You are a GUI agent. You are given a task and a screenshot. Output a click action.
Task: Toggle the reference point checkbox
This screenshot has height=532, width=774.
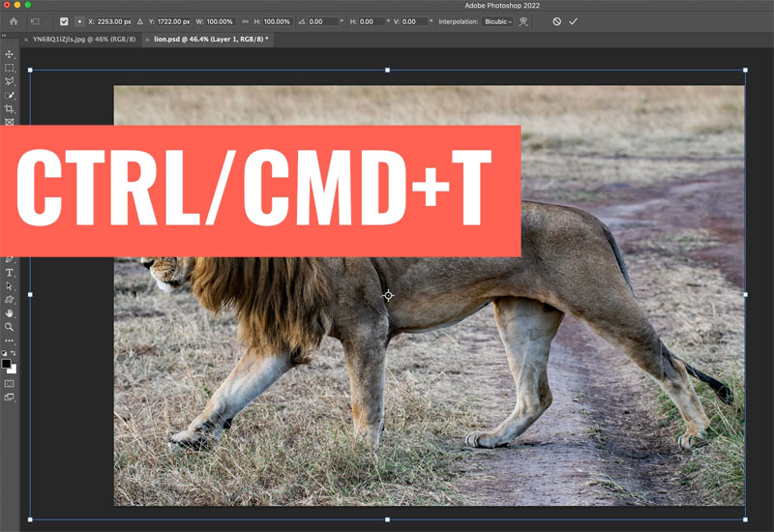pyautogui.click(x=64, y=21)
